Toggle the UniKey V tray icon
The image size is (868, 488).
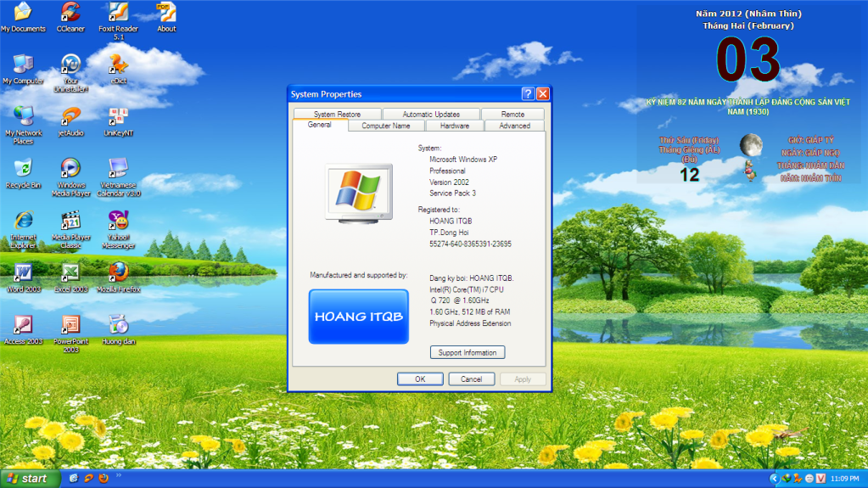coord(820,478)
